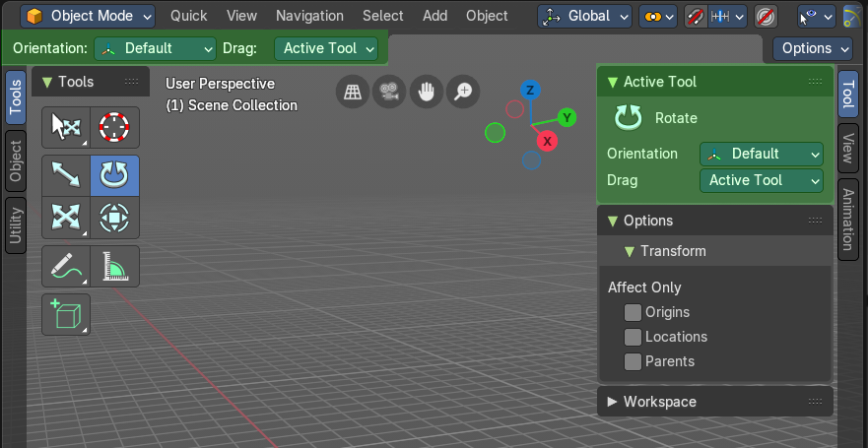Switch to the Tools tab on left
The height and width of the screenshot is (448, 868).
pyautogui.click(x=16, y=97)
